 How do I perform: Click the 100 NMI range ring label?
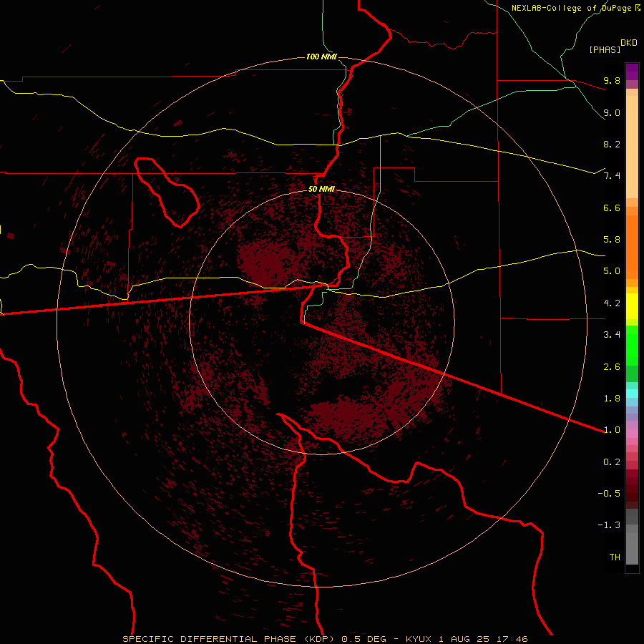pyautogui.click(x=321, y=57)
